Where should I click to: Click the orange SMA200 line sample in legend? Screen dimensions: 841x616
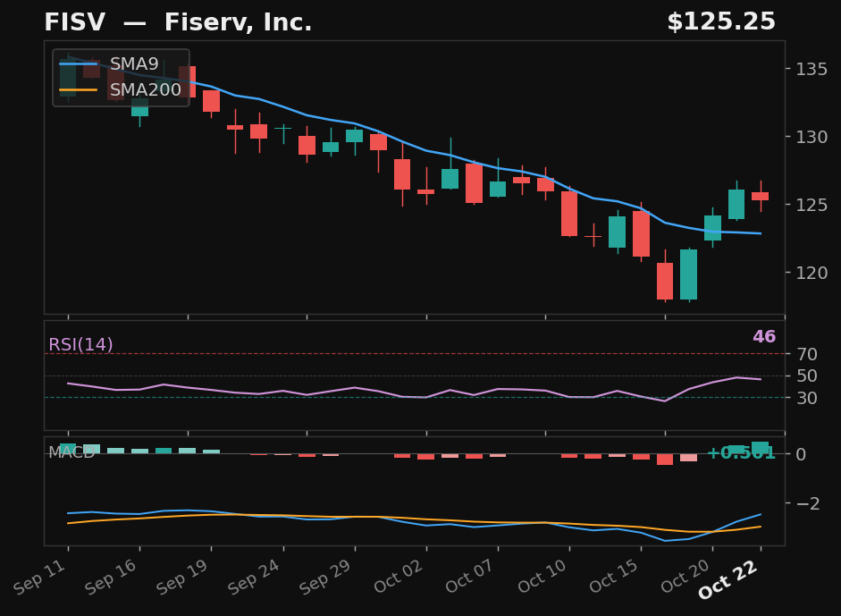79,89
